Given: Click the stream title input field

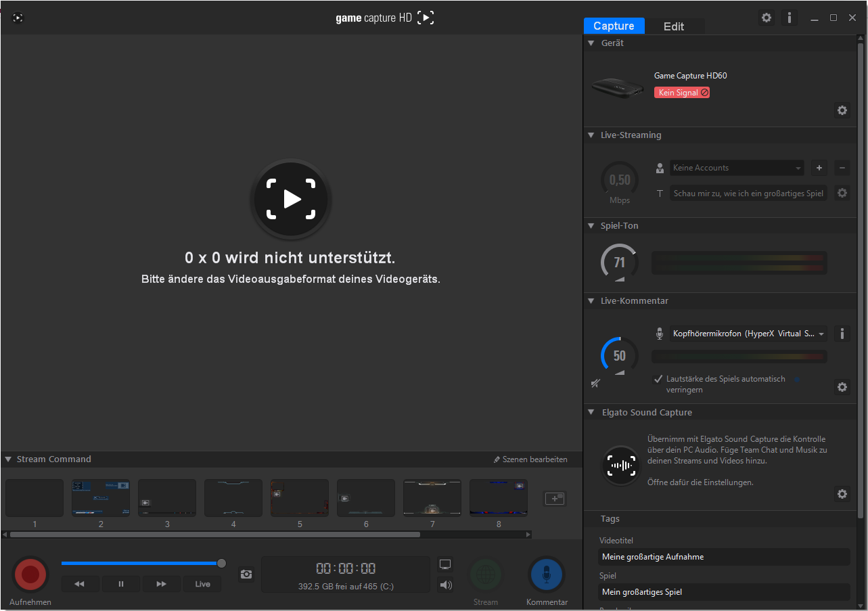Looking at the screenshot, I should (748, 193).
